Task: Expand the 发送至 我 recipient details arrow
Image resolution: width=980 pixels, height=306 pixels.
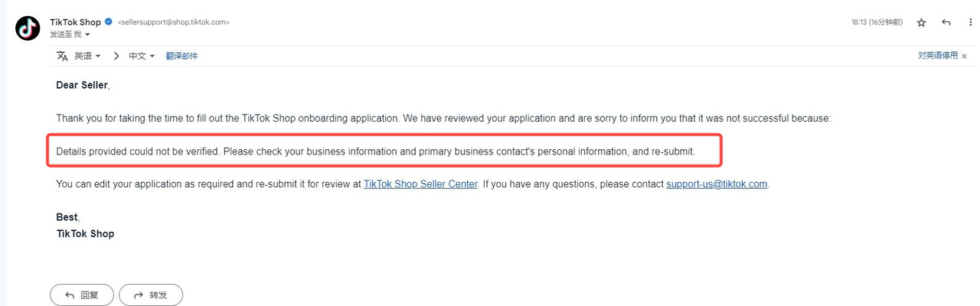Action: [87, 34]
